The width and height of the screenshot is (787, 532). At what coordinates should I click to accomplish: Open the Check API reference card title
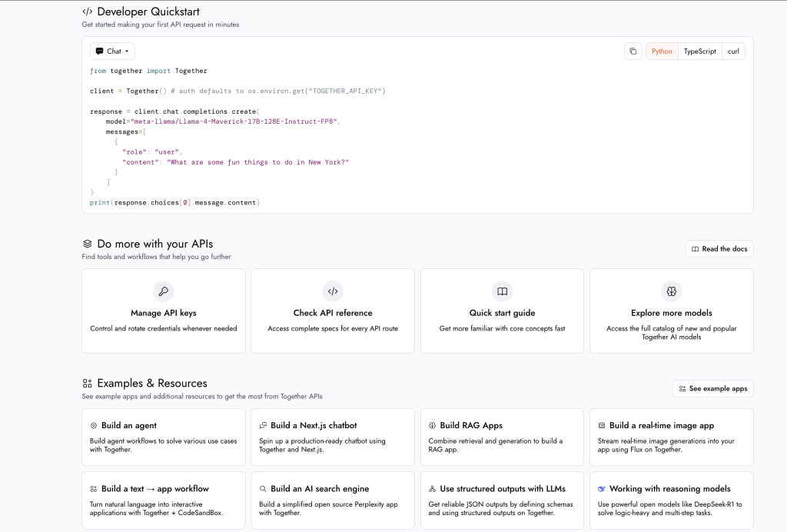click(333, 313)
